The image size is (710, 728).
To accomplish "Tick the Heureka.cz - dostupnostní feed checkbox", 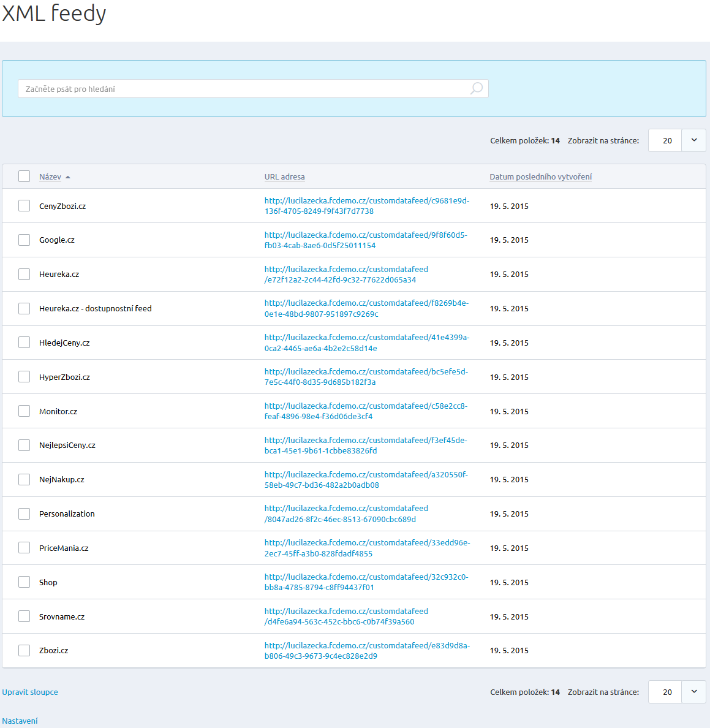I will [24, 309].
